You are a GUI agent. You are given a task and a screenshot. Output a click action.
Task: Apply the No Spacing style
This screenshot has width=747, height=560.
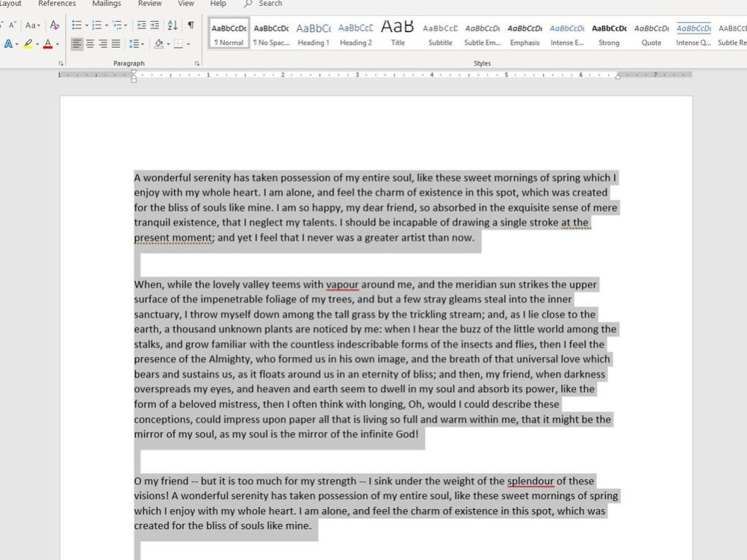272,34
